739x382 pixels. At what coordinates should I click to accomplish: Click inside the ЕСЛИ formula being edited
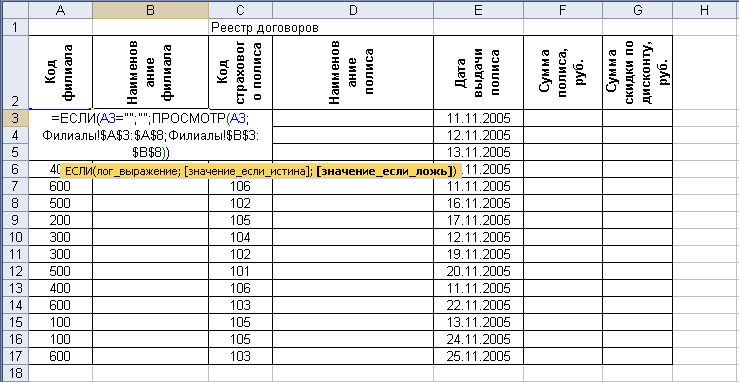point(150,136)
